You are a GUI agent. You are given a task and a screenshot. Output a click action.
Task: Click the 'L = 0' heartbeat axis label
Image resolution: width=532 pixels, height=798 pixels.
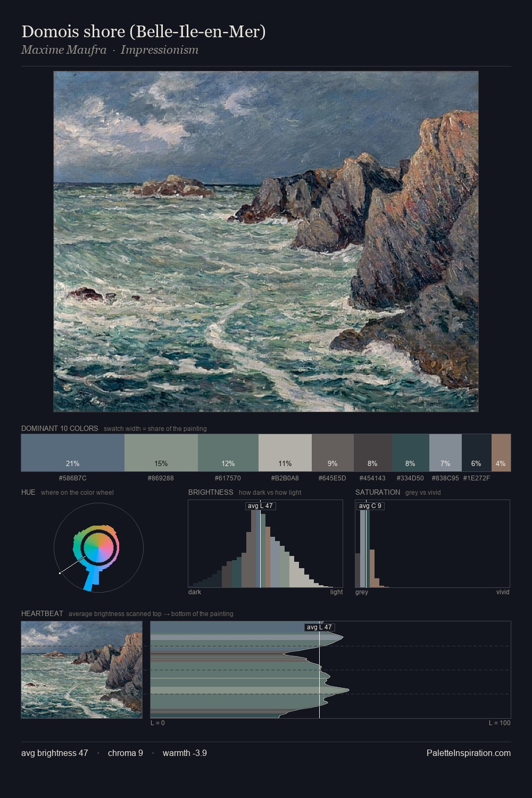[x=157, y=723]
